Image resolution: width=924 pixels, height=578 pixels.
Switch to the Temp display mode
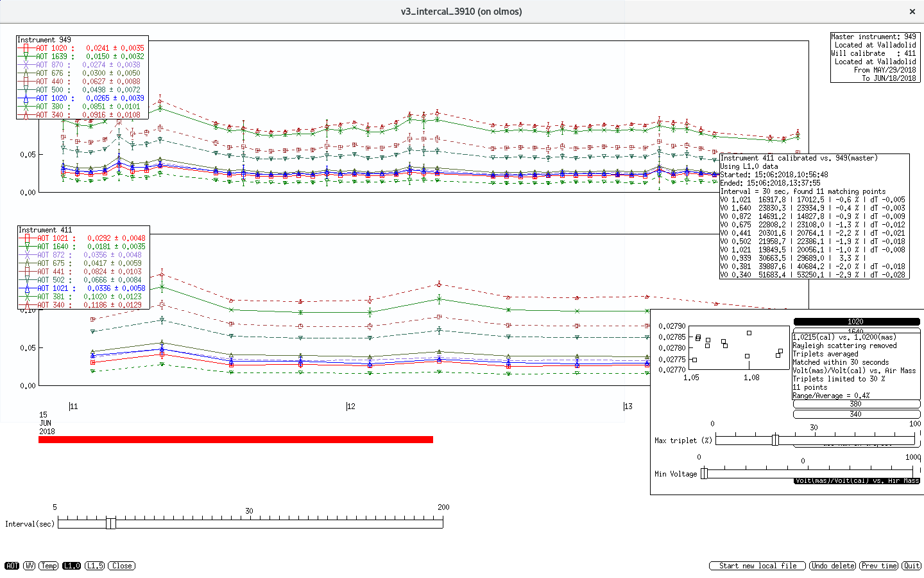click(49, 566)
